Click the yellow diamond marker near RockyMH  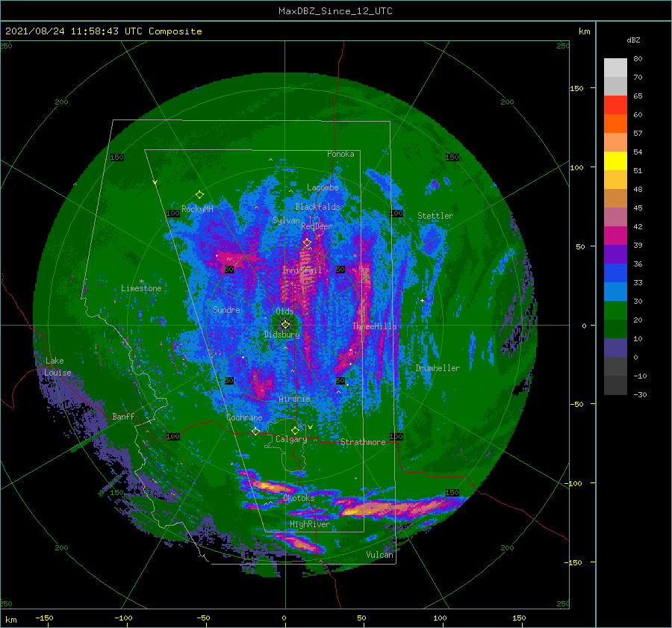pyautogui.click(x=199, y=195)
